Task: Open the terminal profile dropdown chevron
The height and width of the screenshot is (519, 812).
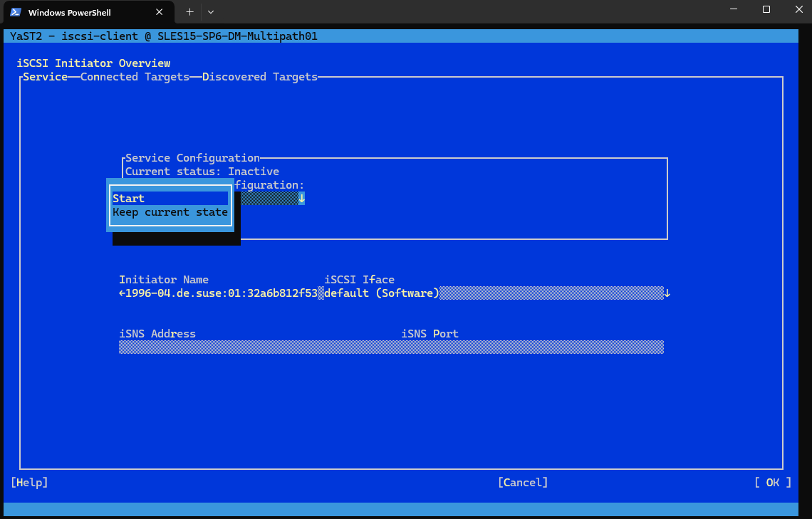Action: (x=210, y=11)
